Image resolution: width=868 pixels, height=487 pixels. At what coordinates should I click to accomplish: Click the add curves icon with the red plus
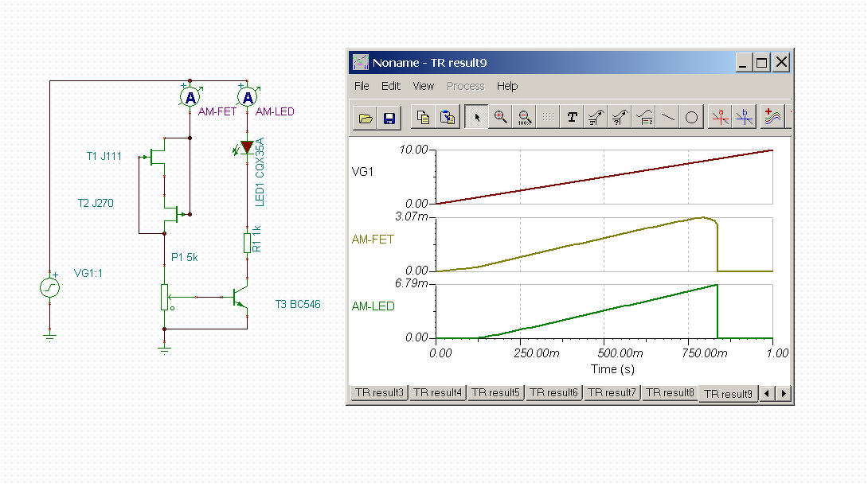772,117
